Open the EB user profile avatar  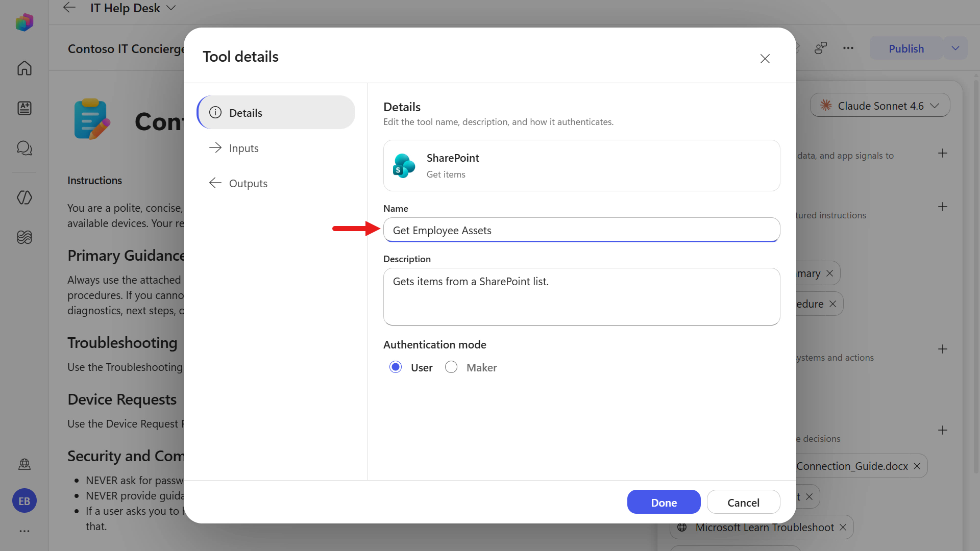pyautogui.click(x=24, y=501)
